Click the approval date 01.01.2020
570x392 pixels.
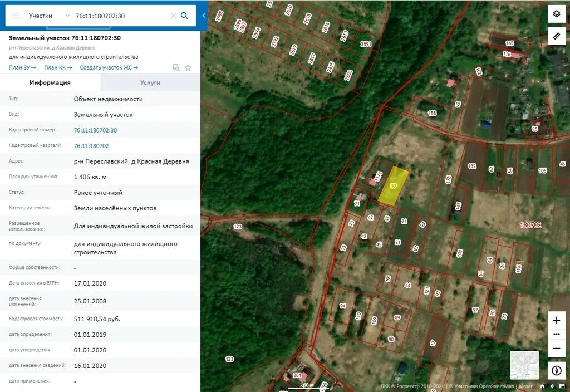click(90, 350)
